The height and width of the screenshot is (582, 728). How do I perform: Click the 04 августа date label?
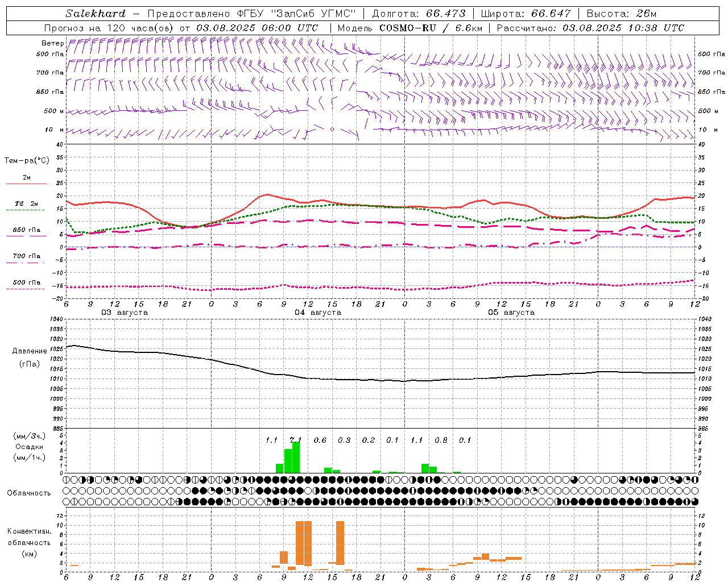(318, 313)
